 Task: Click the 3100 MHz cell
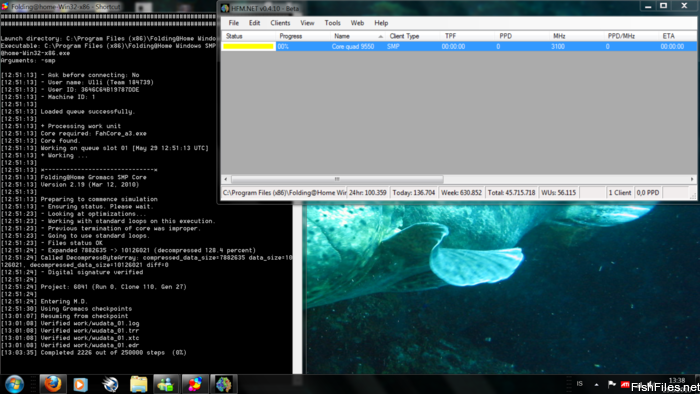click(558, 46)
